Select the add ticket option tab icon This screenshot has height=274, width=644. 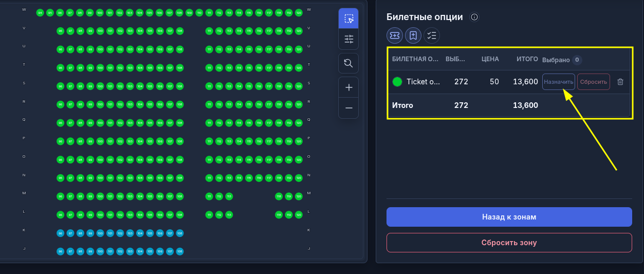(x=395, y=35)
